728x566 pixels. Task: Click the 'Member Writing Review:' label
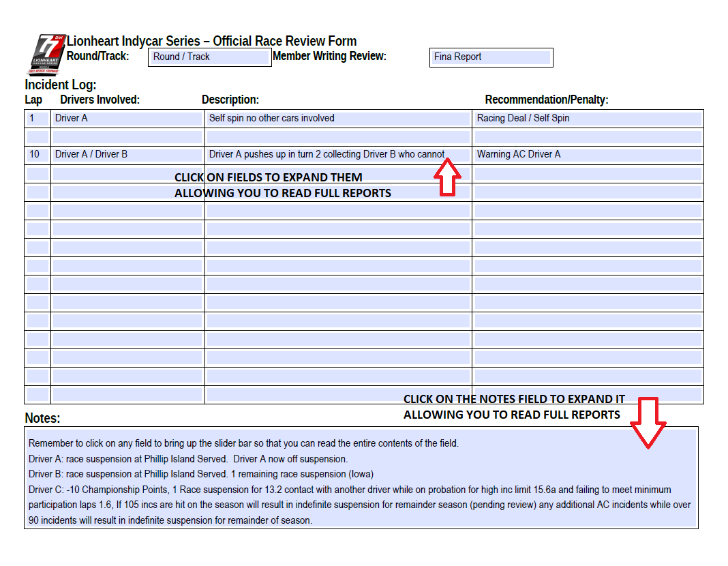330,56
